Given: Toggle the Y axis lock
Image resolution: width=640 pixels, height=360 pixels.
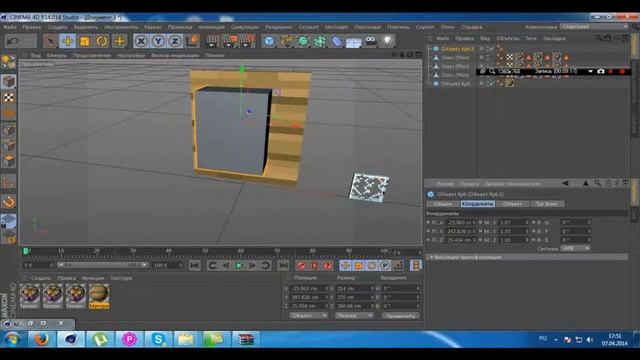Looking at the screenshot, I should (x=158, y=41).
